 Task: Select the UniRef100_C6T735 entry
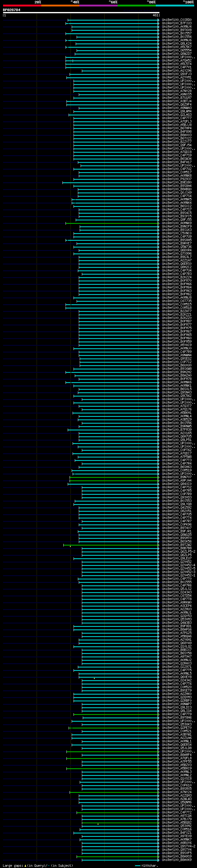click(177, 301)
